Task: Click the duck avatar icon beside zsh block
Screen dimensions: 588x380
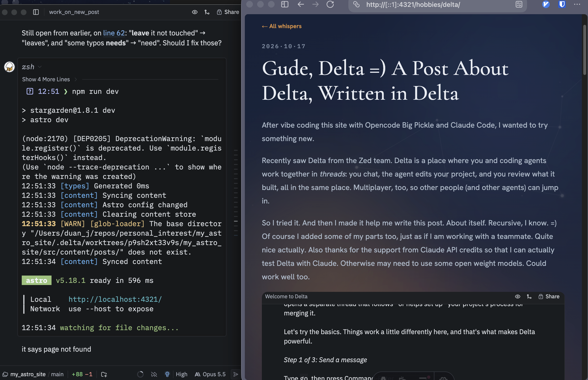Action: coord(9,67)
